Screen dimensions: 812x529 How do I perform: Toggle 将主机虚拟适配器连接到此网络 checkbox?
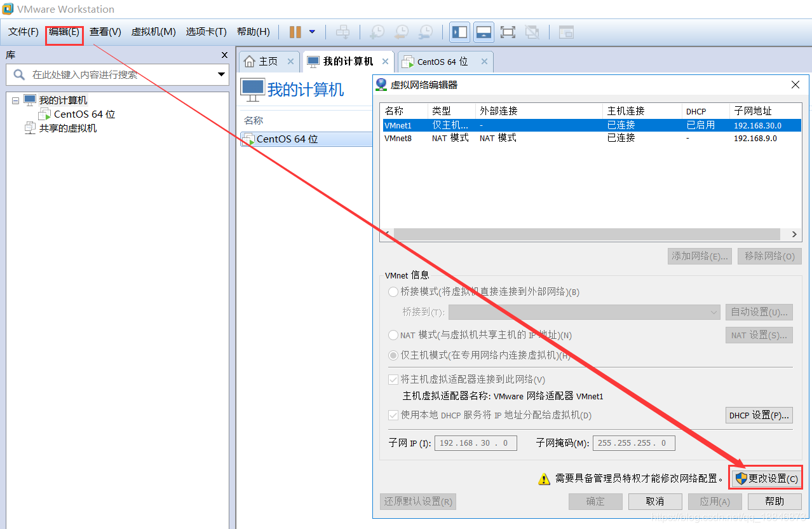(x=393, y=380)
